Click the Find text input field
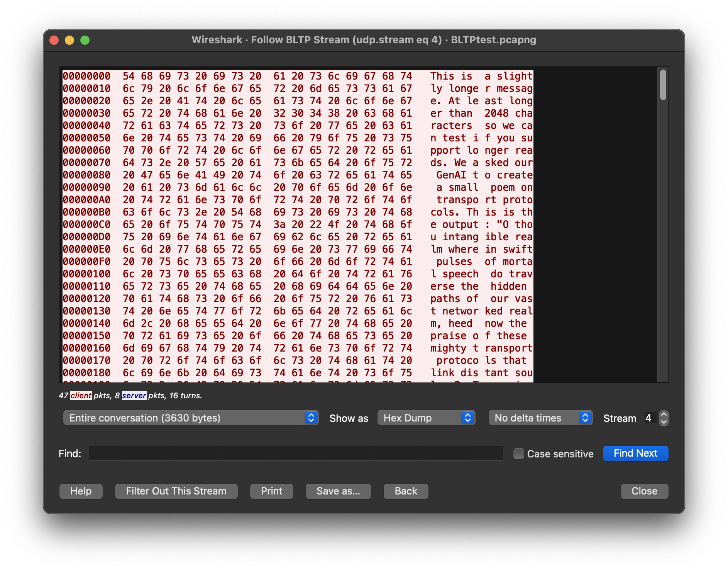Viewport: 728px width, 571px height. (x=296, y=454)
